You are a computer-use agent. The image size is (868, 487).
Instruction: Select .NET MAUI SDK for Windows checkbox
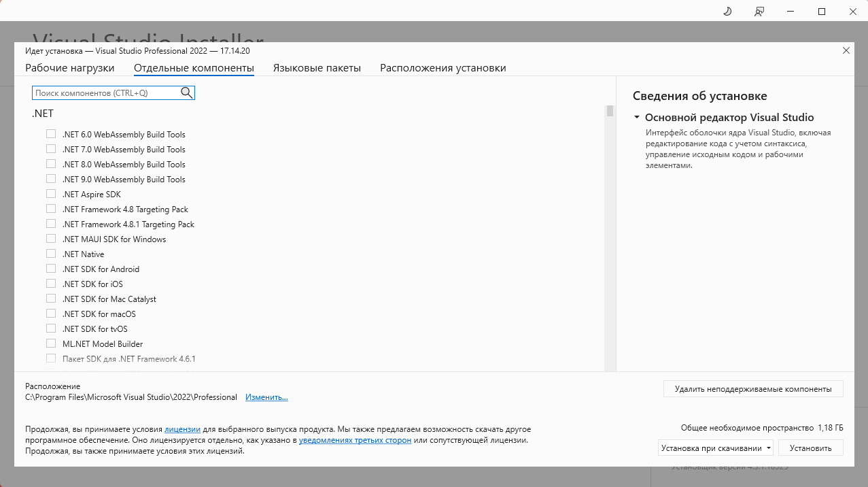coord(51,239)
